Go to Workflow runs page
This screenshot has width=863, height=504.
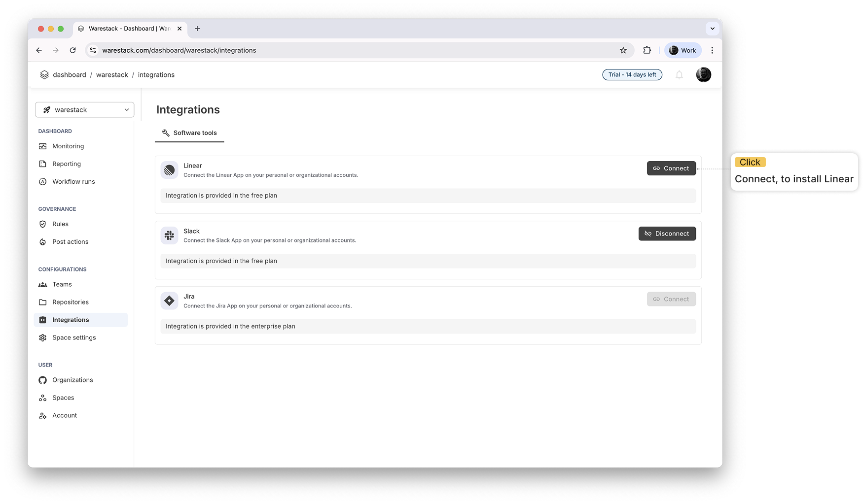[x=73, y=182]
